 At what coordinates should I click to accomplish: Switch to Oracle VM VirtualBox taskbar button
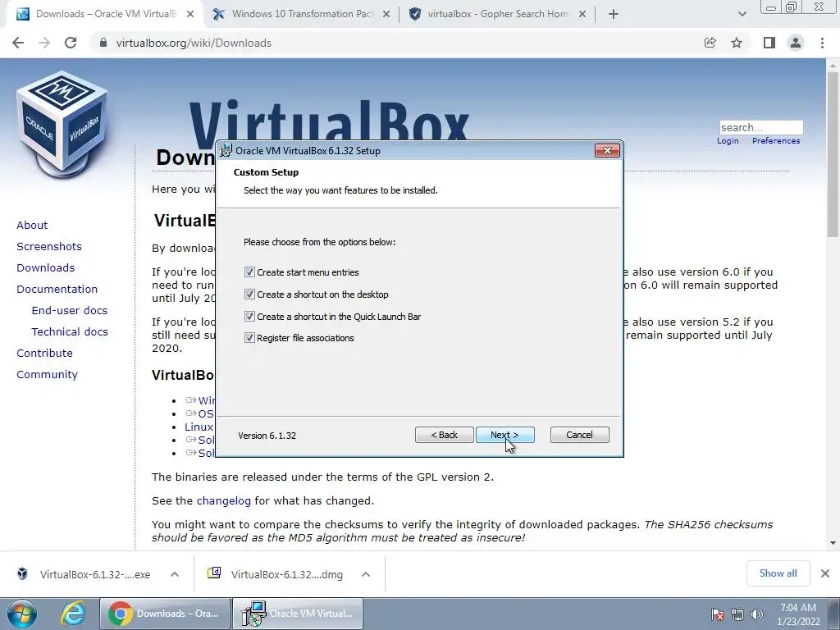tap(298, 614)
